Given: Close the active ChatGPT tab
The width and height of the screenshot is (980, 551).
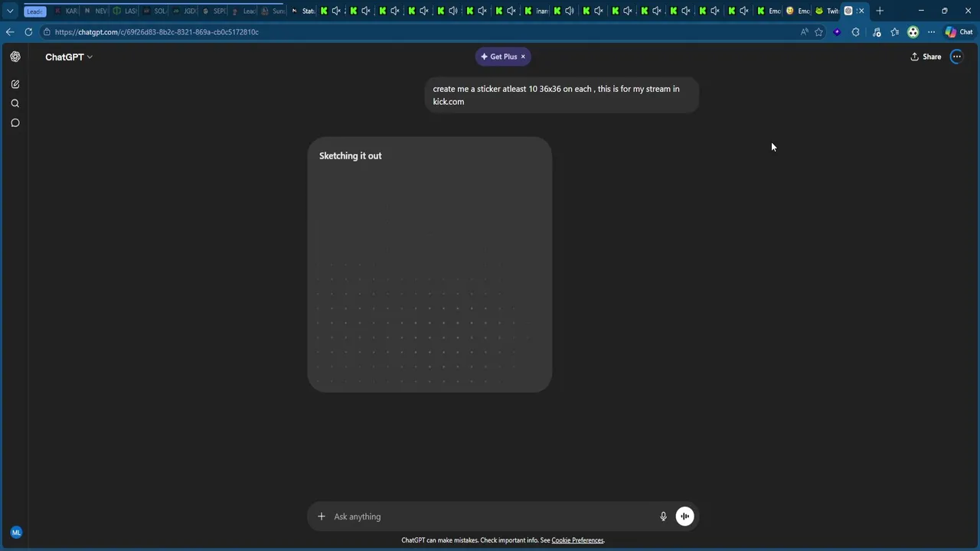Looking at the screenshot, I should coord(861,11).
